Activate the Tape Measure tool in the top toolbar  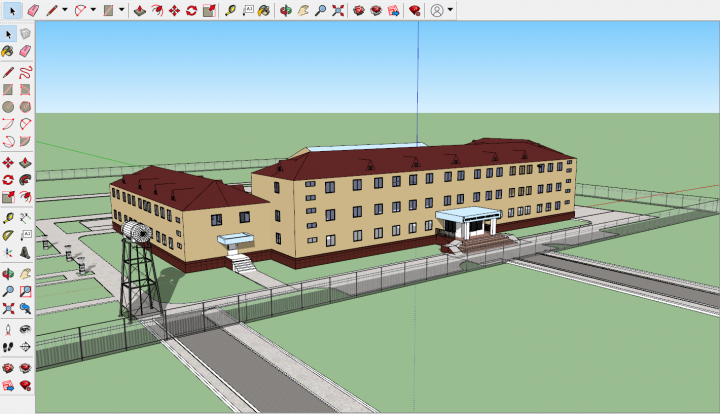[x=230, y=11]
